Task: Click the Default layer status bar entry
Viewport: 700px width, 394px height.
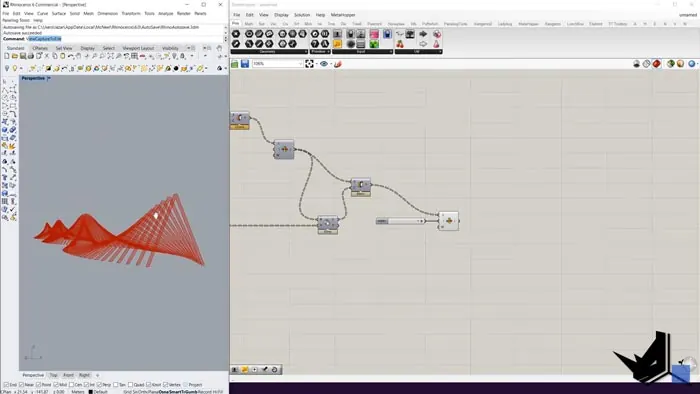Action: [x=100, y=391]
